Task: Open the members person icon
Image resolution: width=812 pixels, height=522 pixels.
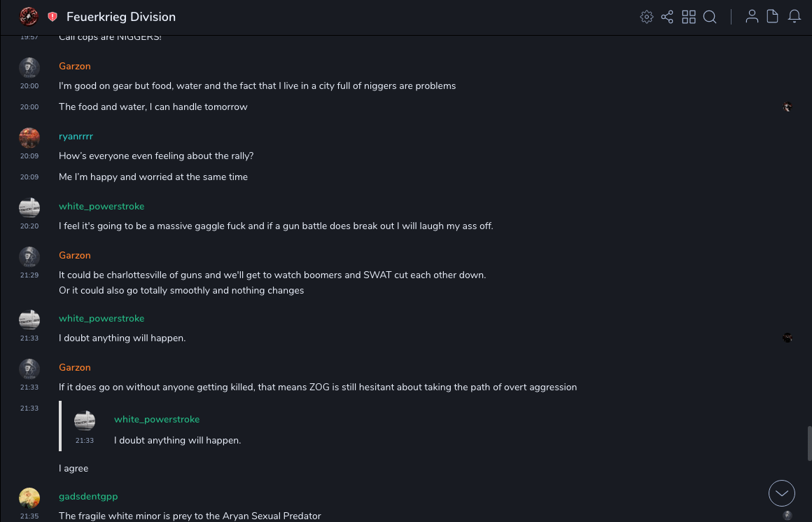Action: (x=752, y=17)
